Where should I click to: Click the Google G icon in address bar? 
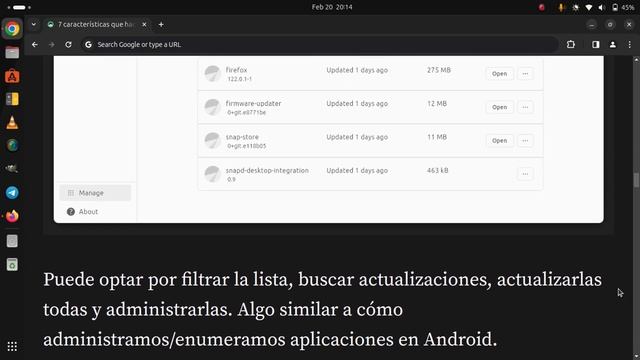coord(88,44)
